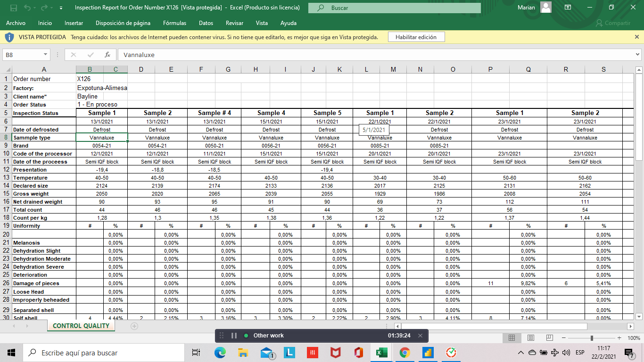Add a new sheet with the plus icon

click(134, 326)
